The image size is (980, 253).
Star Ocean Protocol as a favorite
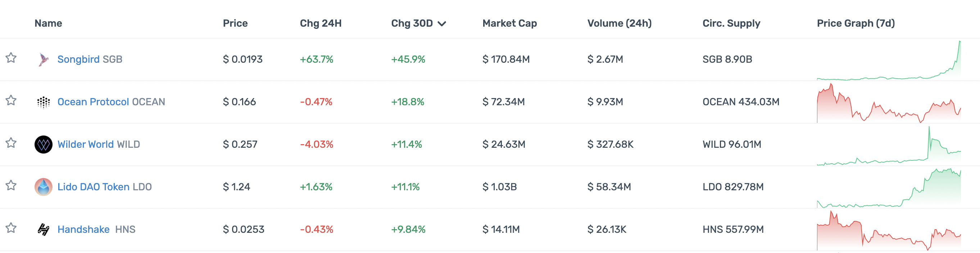[x=11, y=101]
